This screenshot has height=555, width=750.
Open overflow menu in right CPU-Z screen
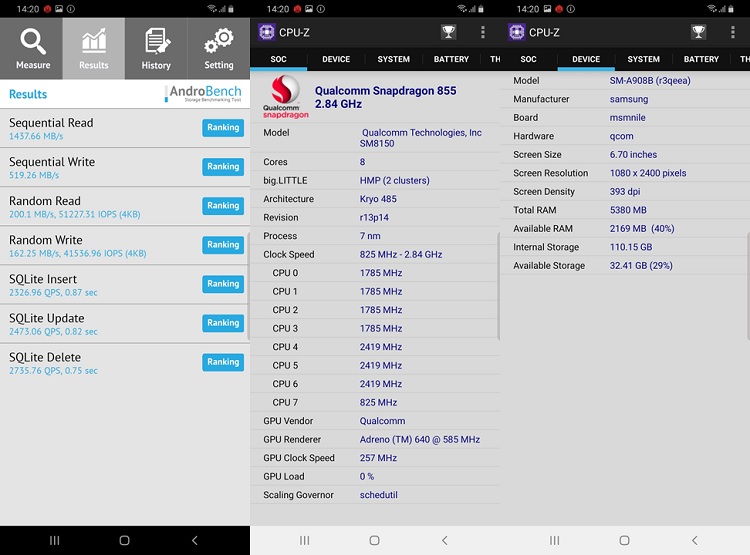point(733,32)
